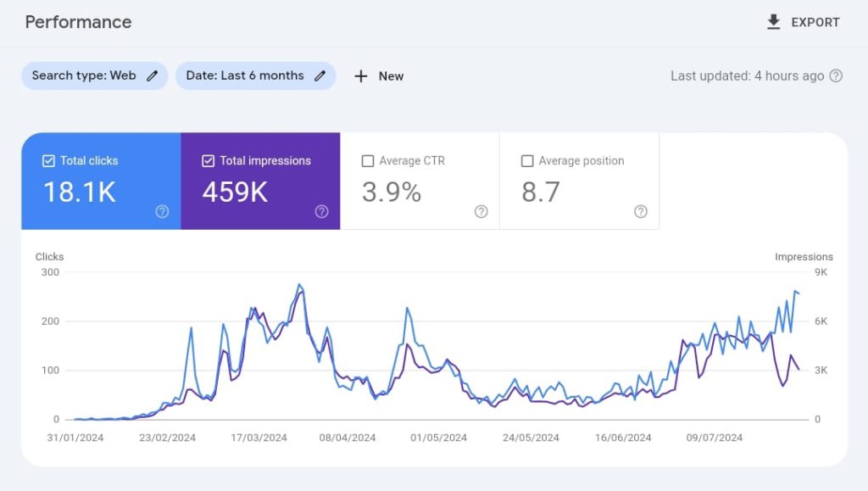
Task: Open help icon in Total impressions card
Action: (x=321, y=212)
